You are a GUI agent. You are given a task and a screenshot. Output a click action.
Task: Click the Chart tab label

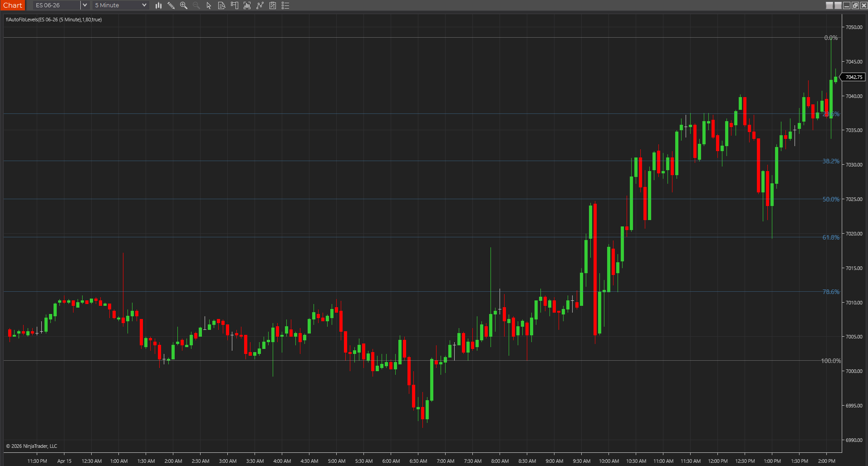tap(13, 5)
